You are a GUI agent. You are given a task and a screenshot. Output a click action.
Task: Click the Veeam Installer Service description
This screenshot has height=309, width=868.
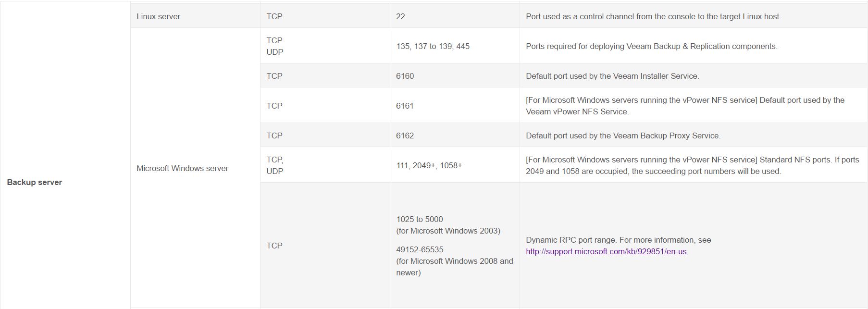tap(612, 76)
